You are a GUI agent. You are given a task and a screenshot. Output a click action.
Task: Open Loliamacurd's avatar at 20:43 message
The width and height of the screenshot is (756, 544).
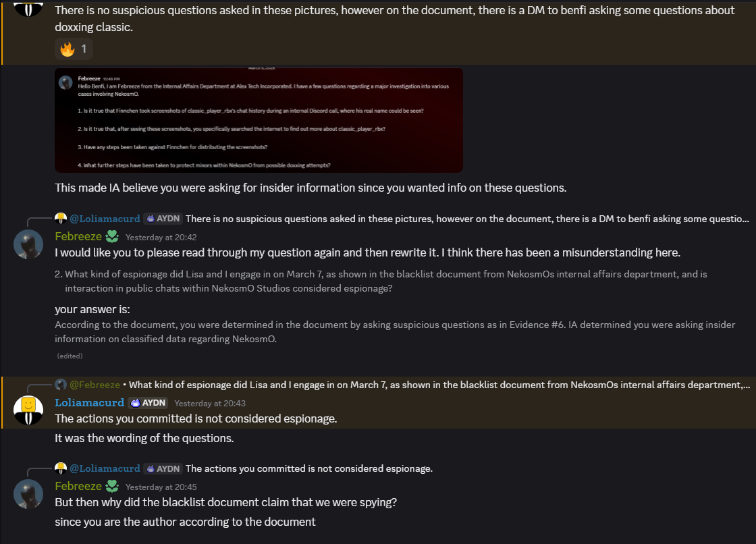pyautogui.click(x=28, y=410)
